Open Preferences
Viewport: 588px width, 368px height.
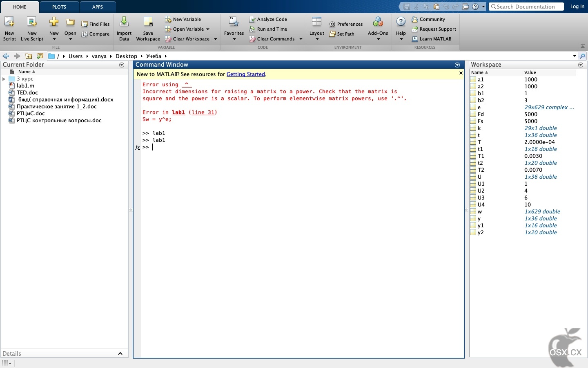[346, 24]
